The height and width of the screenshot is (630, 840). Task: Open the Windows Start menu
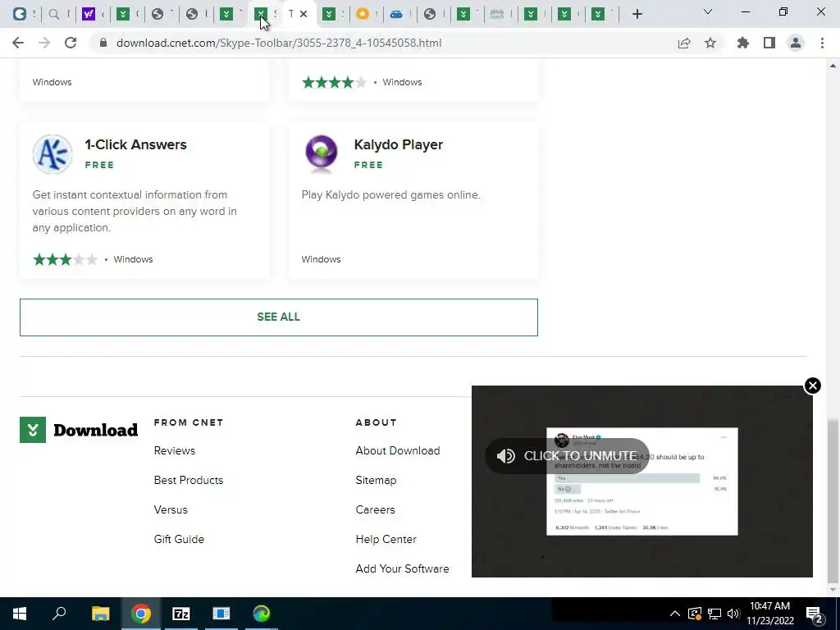point(20,614)
